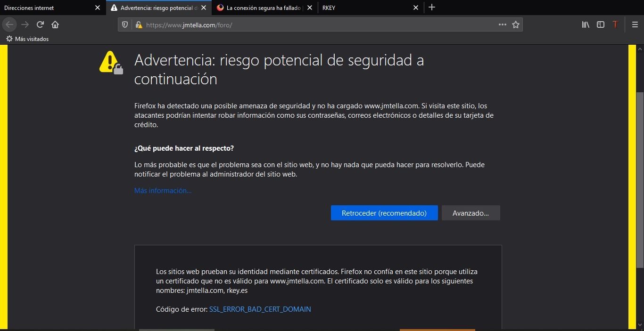Viewport: 644px width, 331px height.
Task: Close the RKEY tab
Action: (415, 8)
